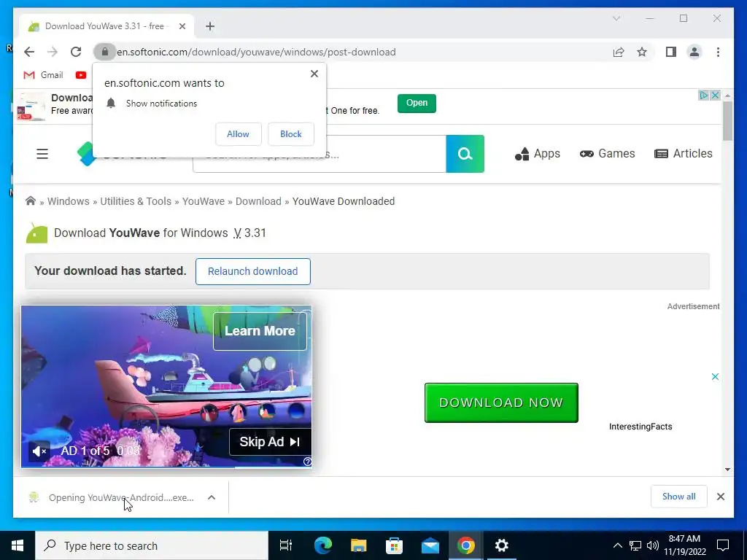Screen dimensions: 747x560
Task: Click the DOWNLOAD NOW ad button
Action: [501, 402]
